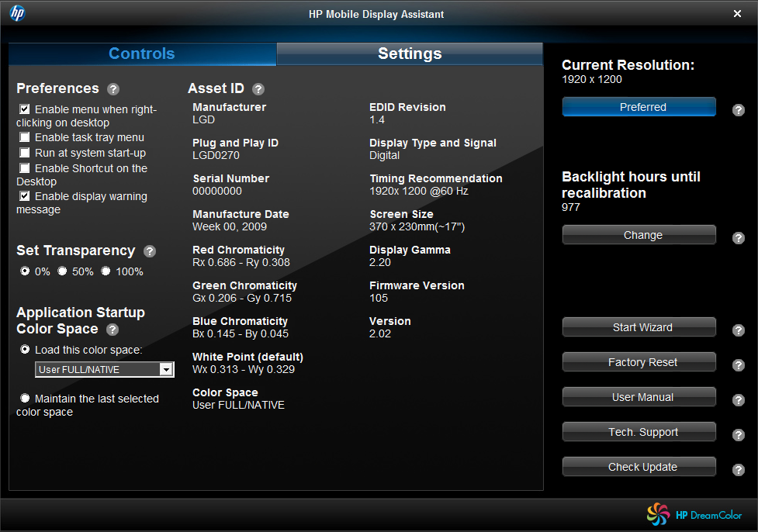Check Enable Shortcut on the Desktop
Viewport: 758px width, 532px height.
[x=25, y=168]
